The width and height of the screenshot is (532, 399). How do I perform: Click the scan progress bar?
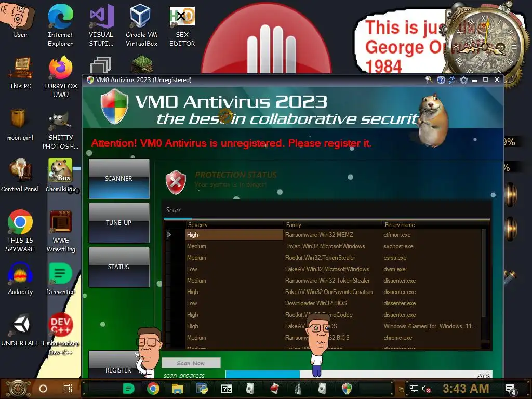pyautogui.click(x=358, y=374)
